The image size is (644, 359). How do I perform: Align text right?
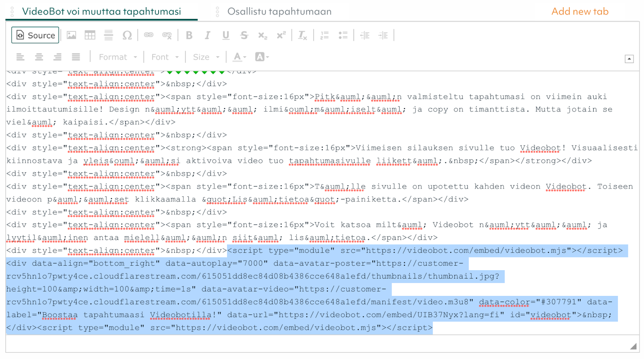(x=58, y=57)
